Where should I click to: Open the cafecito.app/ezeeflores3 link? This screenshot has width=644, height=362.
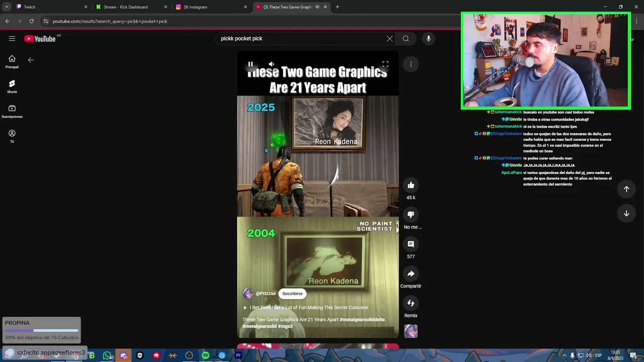(51, 352)
